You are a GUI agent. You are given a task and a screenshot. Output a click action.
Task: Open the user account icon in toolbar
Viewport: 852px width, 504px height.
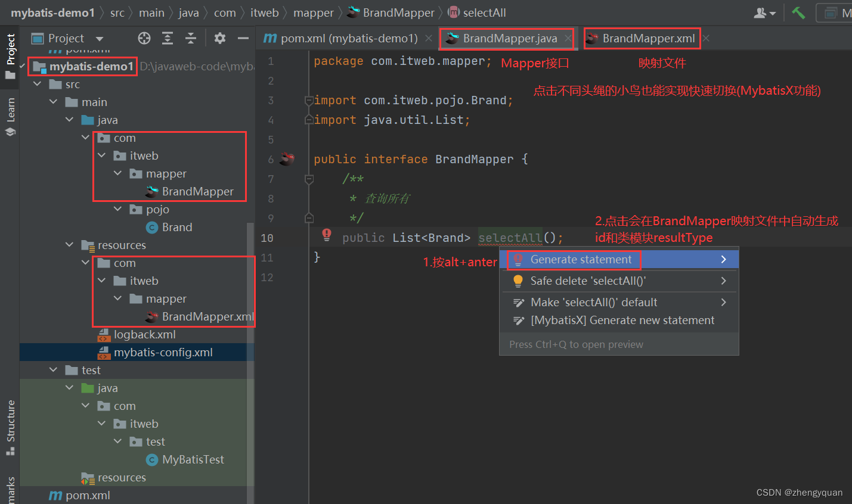[764, 13]
